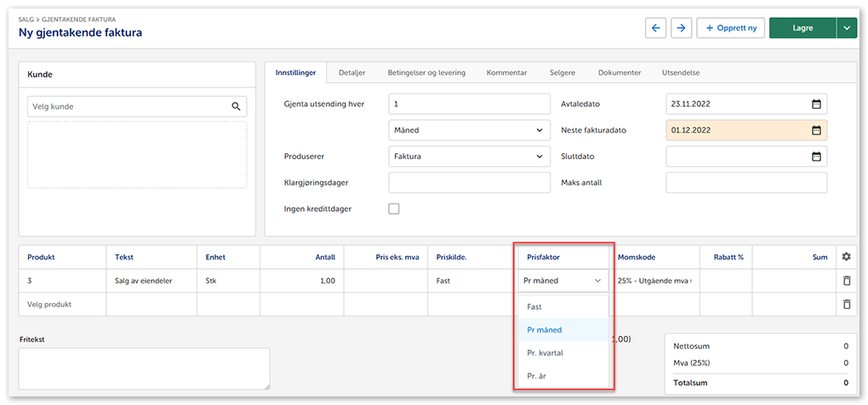Image resolution: width=868 pixels, height=405 pixels.
Task: Open the Betingelser og levering tab
Action: pyautogui.click(x=426, y=73)
